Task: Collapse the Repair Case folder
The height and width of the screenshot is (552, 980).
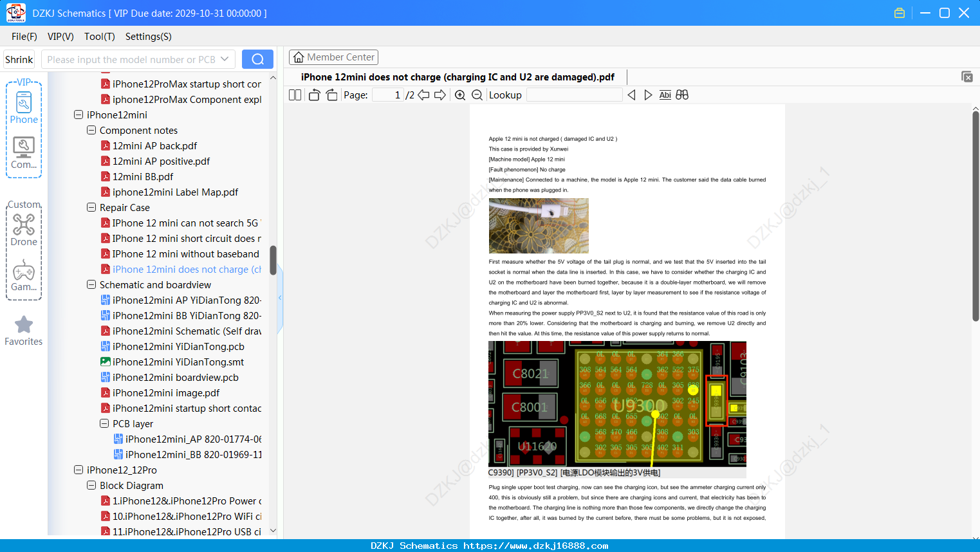Action: pos(91,208)
